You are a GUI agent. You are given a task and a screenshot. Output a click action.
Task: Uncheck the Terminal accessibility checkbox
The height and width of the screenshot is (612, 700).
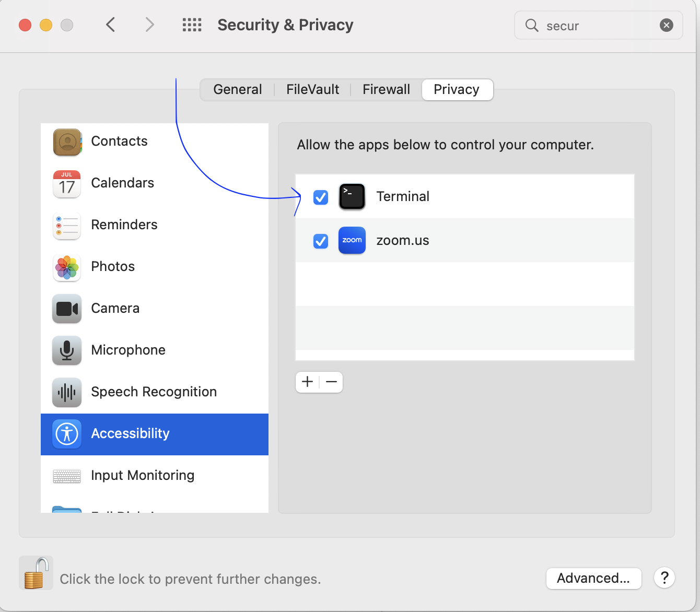[321, 197]
